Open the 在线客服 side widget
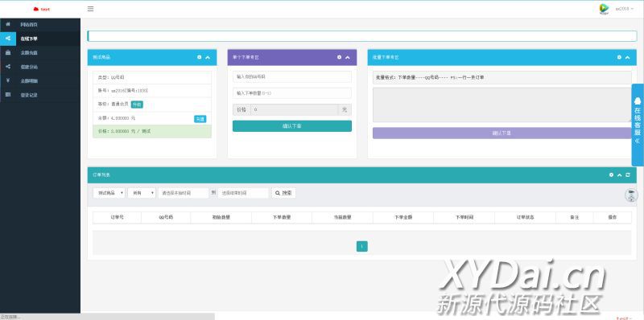Screen dimensions: 644x320 click(x=638, y=125)
